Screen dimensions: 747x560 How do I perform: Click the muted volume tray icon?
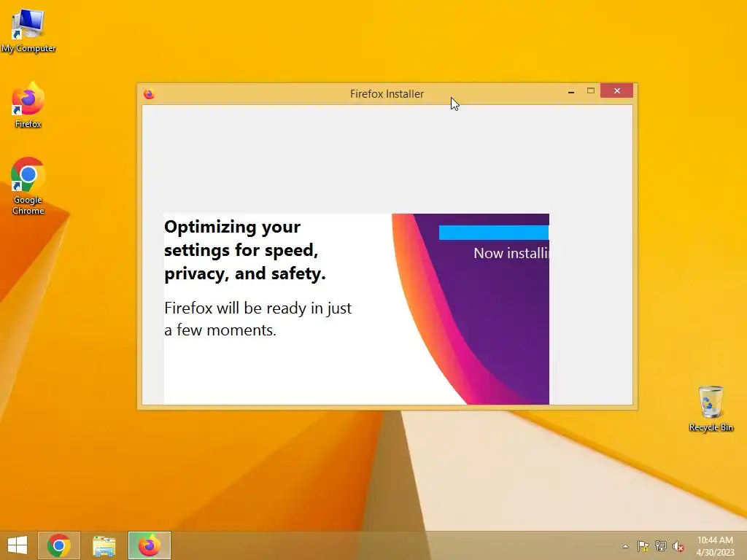click(x=678, y=547)
